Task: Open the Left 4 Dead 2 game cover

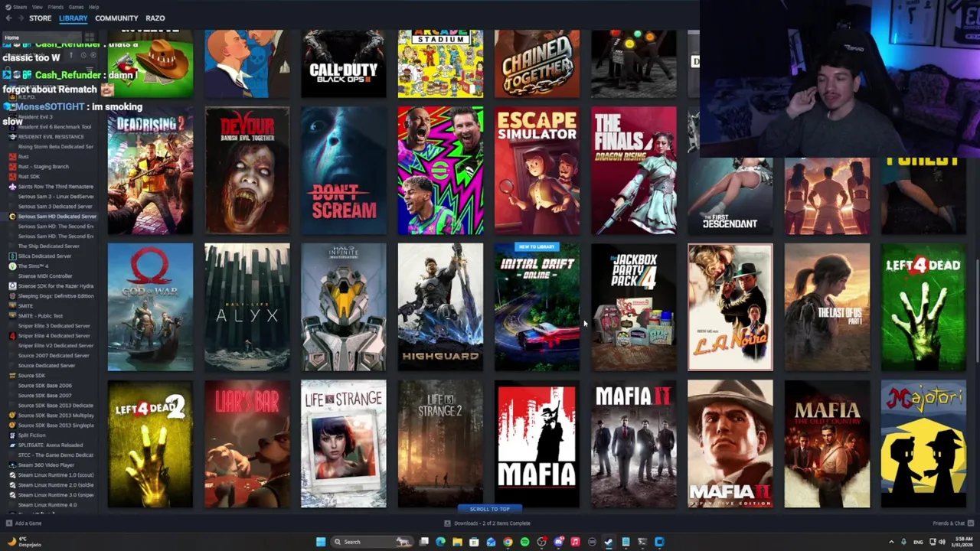Action: (150, 444)
